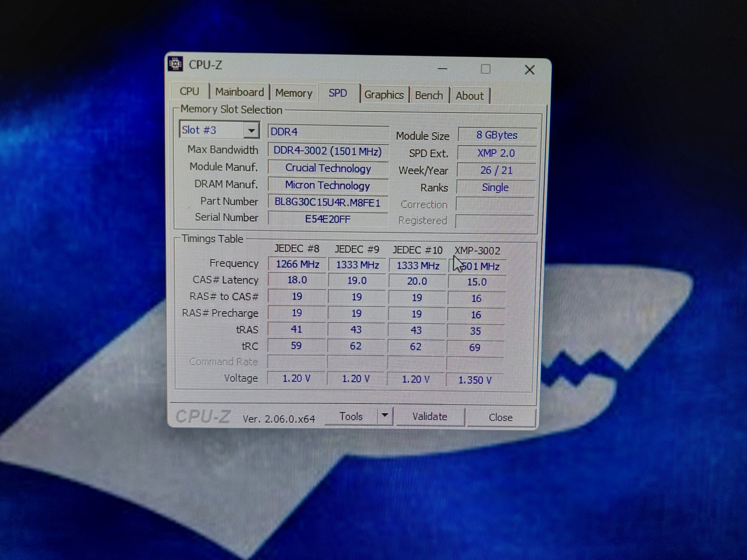Click the CAS# Latency value 19.0

[x=357, y=281]
